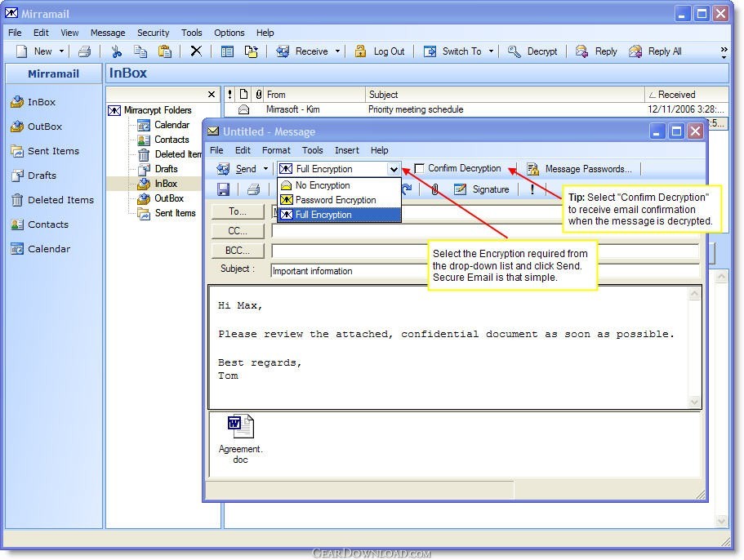Open the Format menu in message window

[276, 150]
